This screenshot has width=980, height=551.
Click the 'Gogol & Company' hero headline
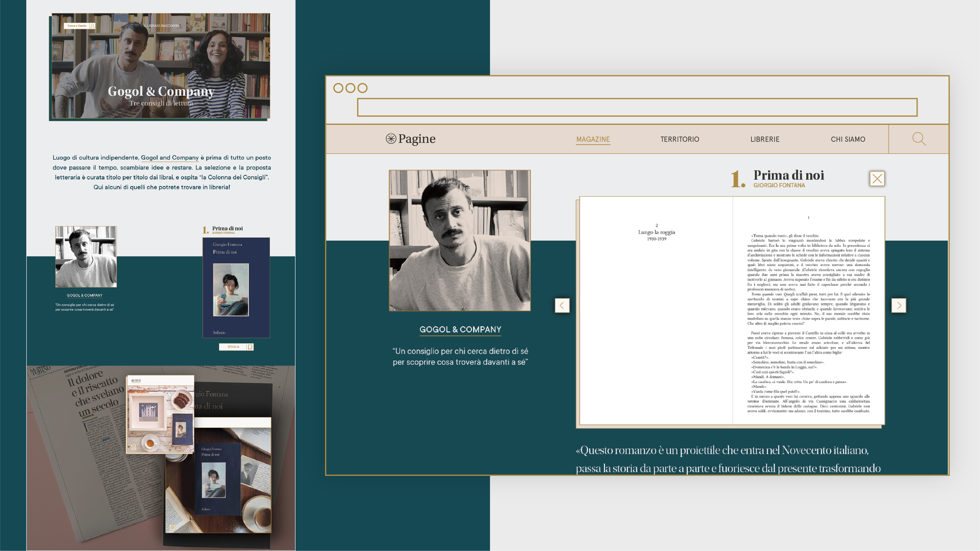coord(161,91)
